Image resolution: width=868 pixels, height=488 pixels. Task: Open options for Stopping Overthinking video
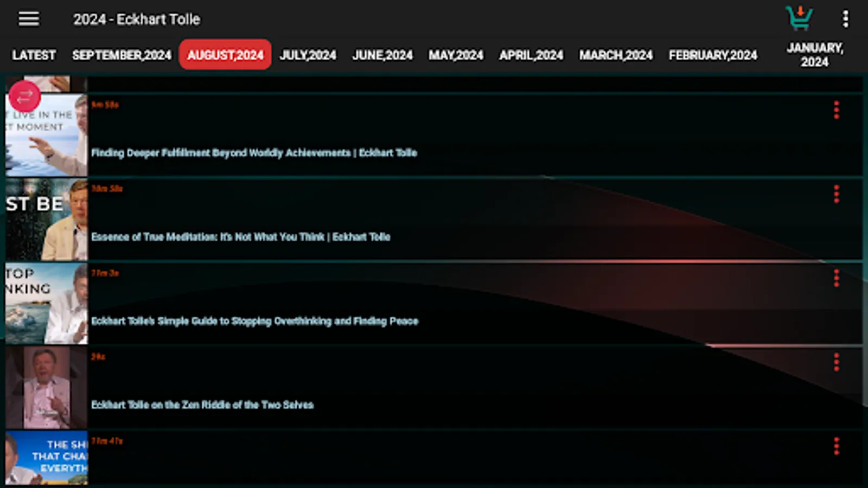pos(836,278)
